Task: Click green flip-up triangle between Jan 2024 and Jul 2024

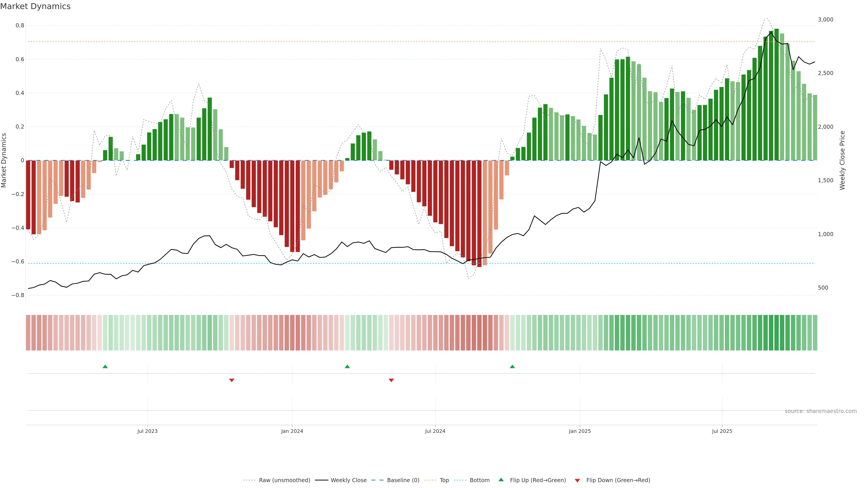Action: pos(347,366)
